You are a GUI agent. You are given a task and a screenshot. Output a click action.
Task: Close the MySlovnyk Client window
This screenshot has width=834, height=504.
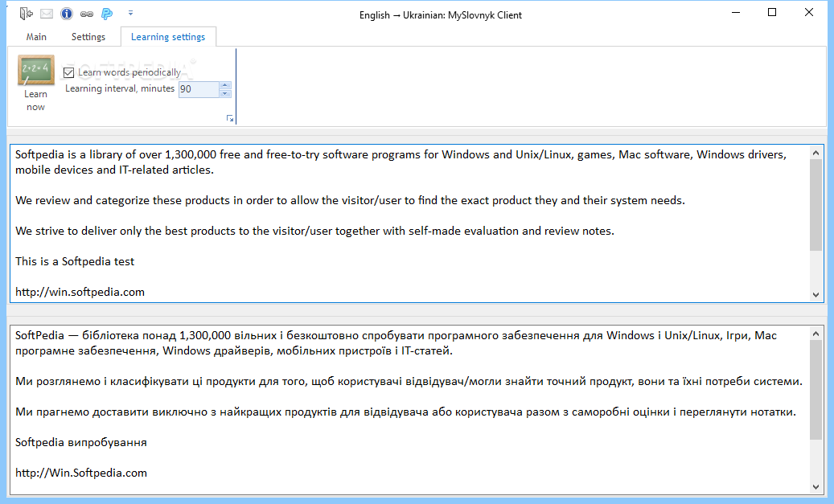(809, 13)
